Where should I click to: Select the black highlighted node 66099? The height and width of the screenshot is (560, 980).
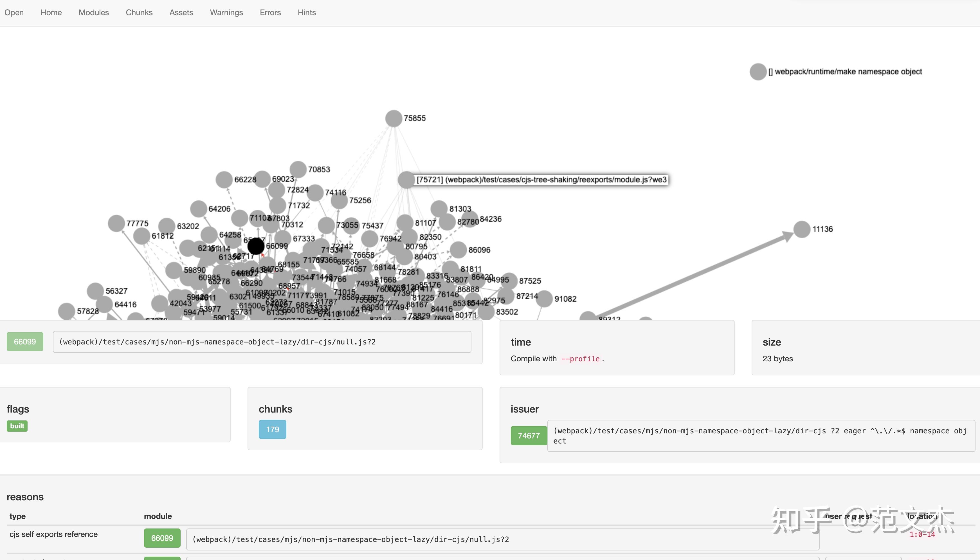(x=256, y=246)
